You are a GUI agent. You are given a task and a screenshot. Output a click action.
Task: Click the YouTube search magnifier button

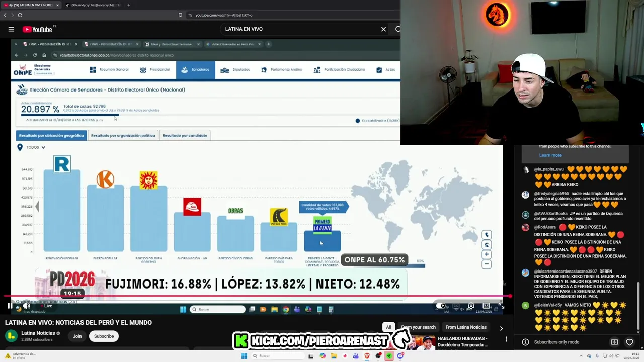(397, 29)
